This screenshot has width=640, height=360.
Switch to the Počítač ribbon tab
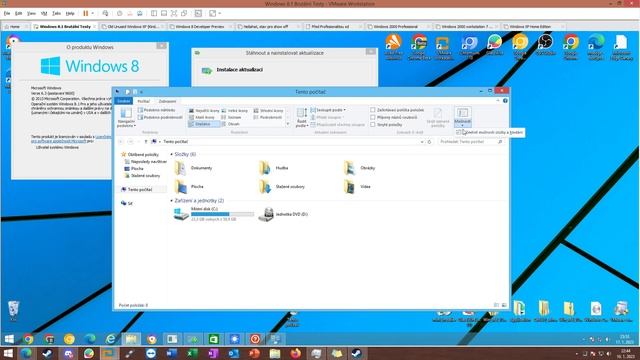pyautogui.click(x=143, y=101)
